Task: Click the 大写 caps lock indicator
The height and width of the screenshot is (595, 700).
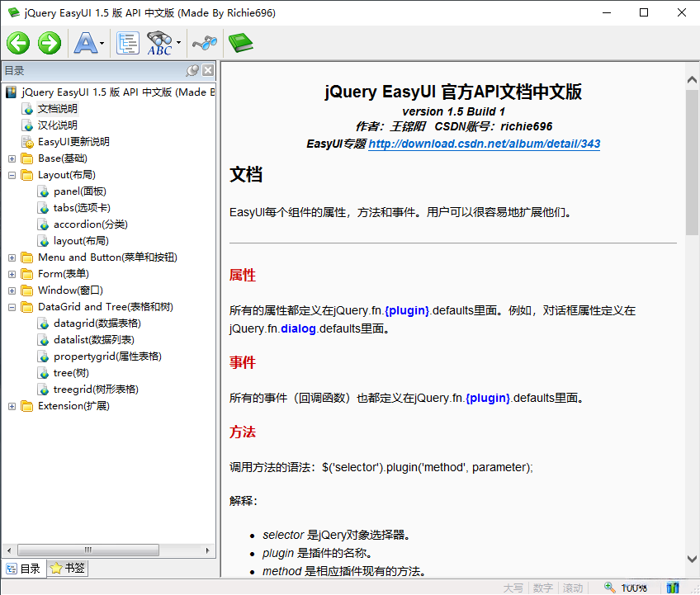Action: (513, 588)
